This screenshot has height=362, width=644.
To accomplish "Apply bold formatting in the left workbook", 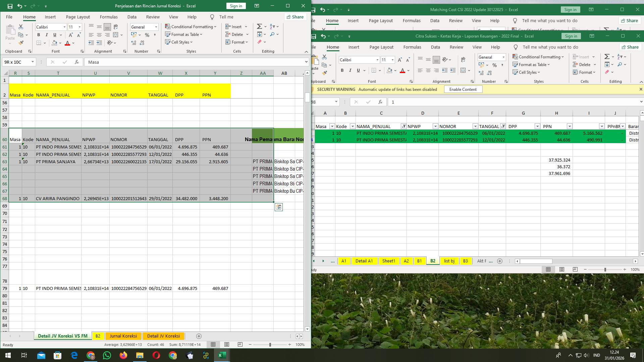I will 38,35.
